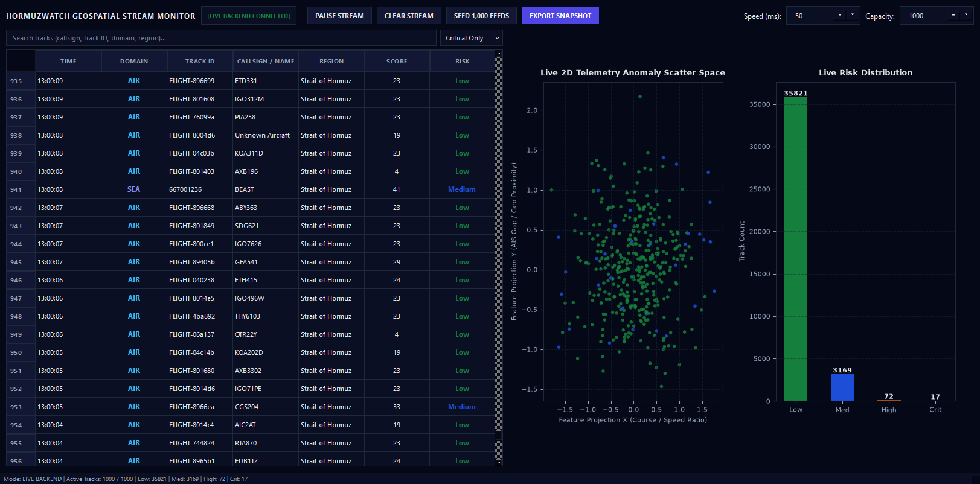Decrease Speed value with down arrow
This screenshot has width=980, height=484.
coord(853,15)
